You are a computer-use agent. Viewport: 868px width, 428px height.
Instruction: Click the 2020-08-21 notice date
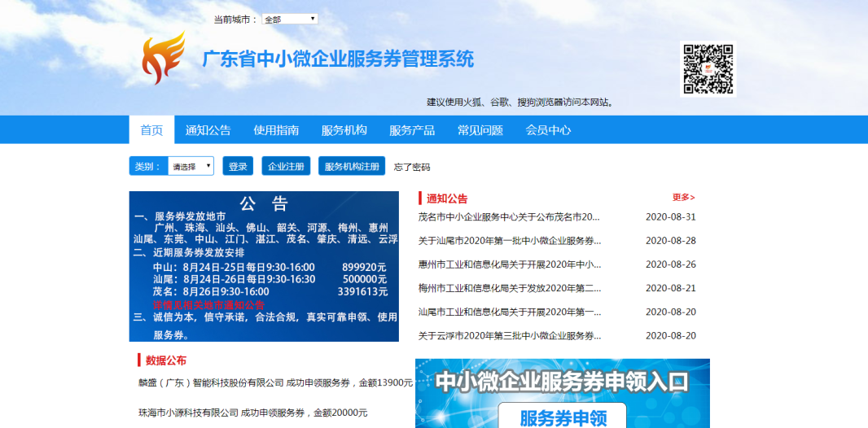(x=671, y=288)
